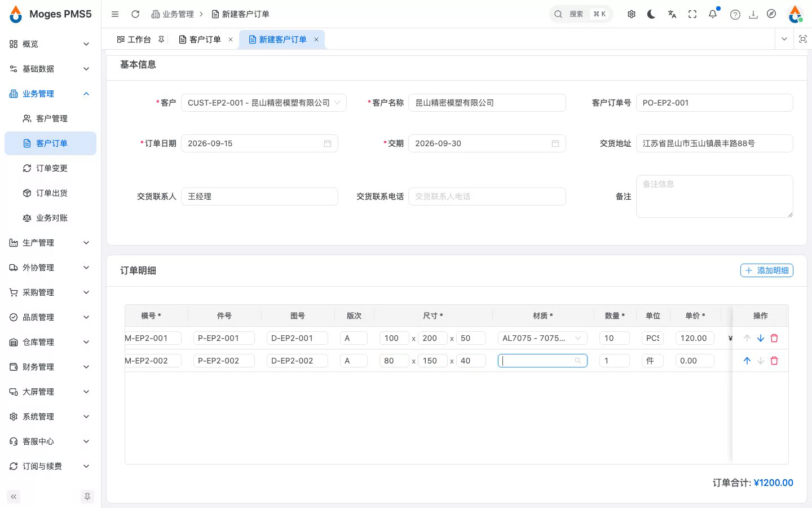Viewport: 812px width, 508px height.
Task: Expand the 生产管理 menu
Action: [x=50, y=243]
